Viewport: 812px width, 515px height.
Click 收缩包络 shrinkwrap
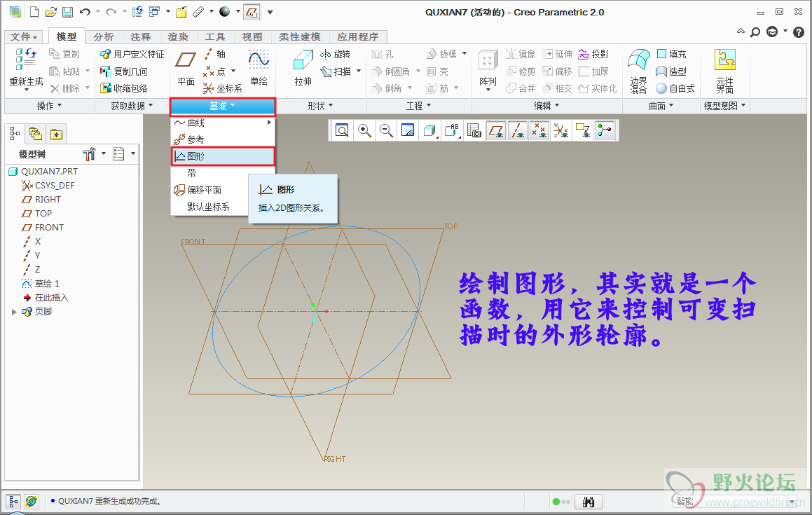pyautogui.click(x=124, y=88)
